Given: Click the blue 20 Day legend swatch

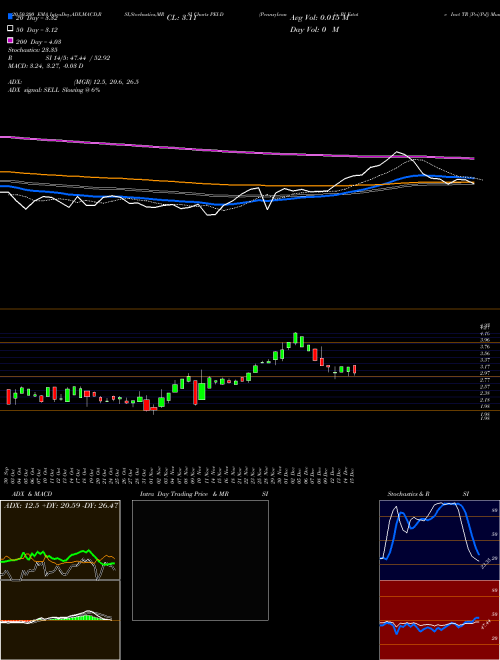Looking at the screenshot, I should pos(11,17).
